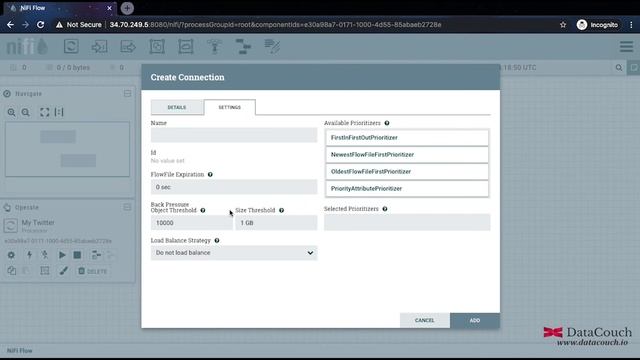Select the Settings tab

coord(229,107)
